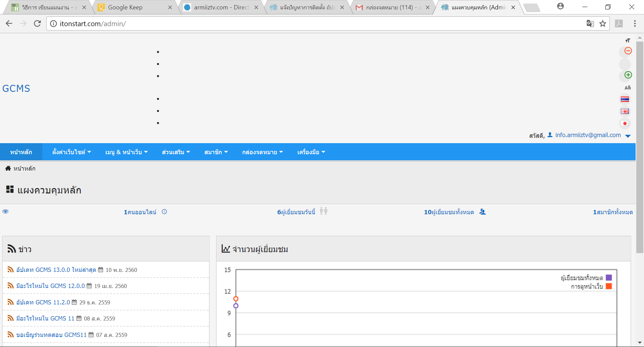The image size is (644, 347).
Task: Click the orange data point on chart
Action: (x=236, y=299)
